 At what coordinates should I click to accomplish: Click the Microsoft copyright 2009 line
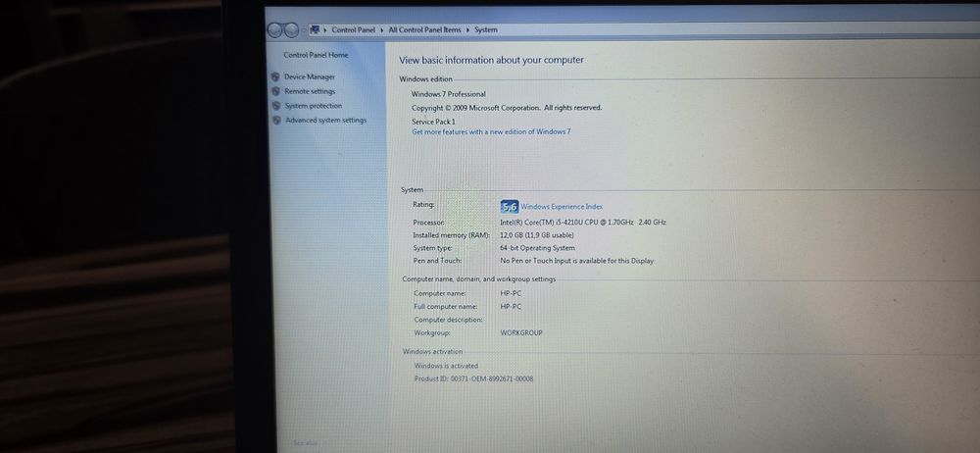(507, 108)
